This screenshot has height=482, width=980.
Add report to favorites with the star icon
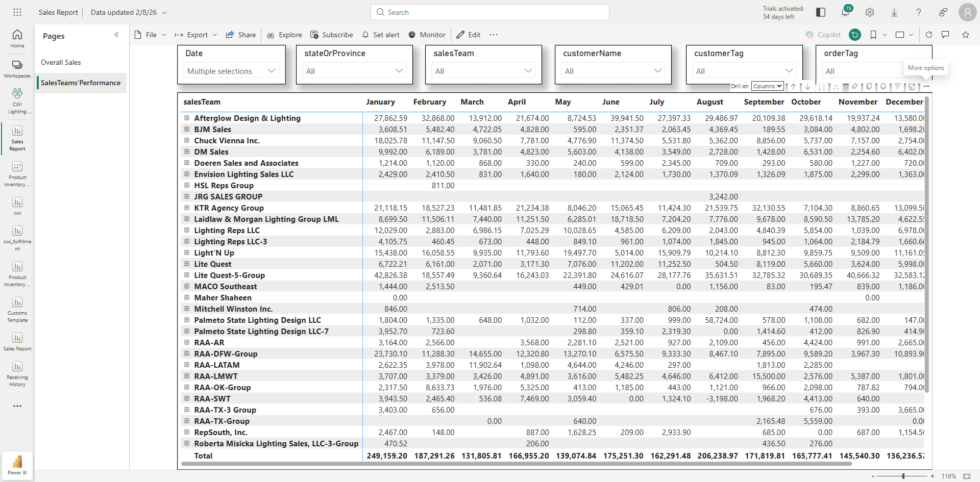pyautogui.click(x=966, y=35)
